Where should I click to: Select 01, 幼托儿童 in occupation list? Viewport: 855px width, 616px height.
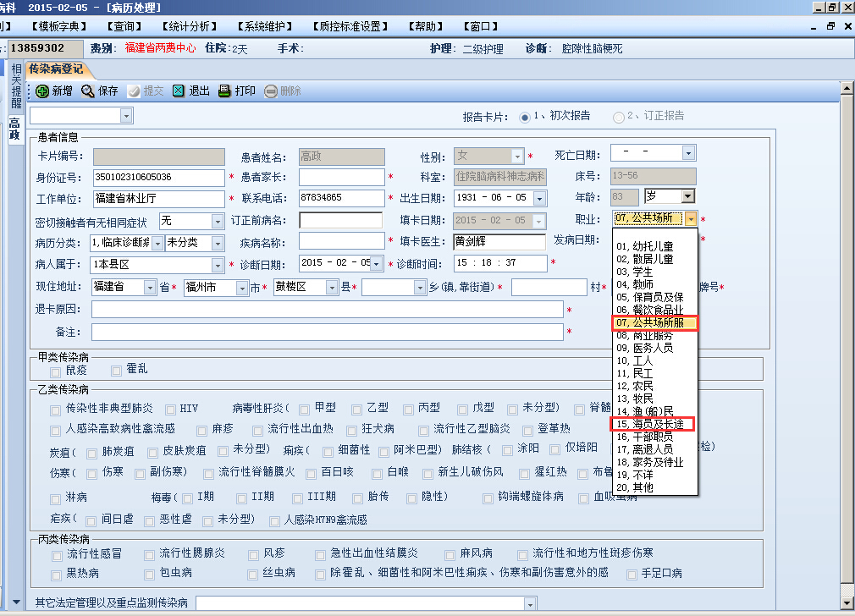655,246
